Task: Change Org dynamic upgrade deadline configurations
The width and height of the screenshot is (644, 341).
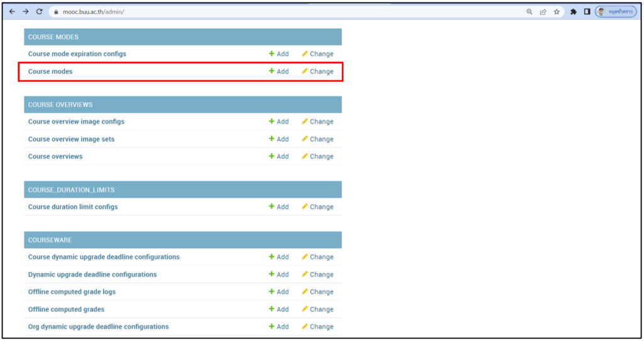Action: point(318,327)
